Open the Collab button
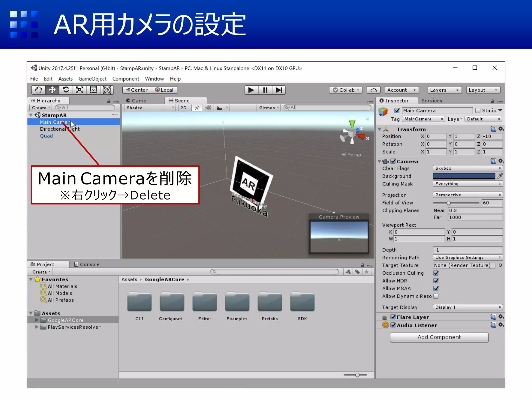The image size is (532, 399). pos(346,90)
